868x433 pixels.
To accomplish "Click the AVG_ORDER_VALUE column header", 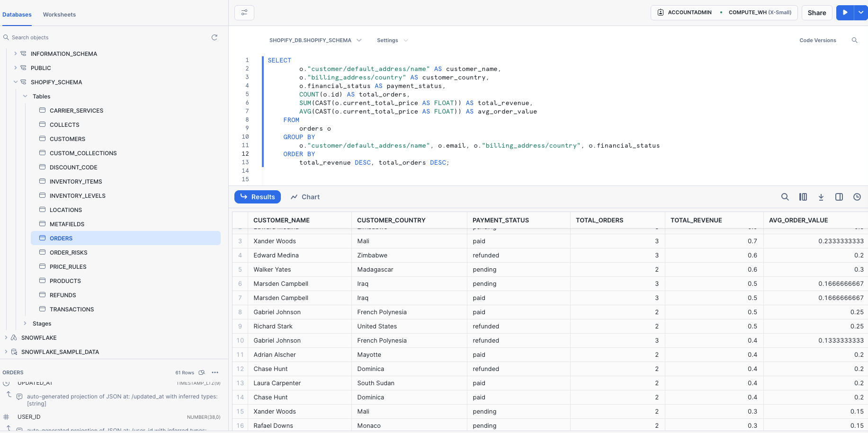I will click(798, 220).
